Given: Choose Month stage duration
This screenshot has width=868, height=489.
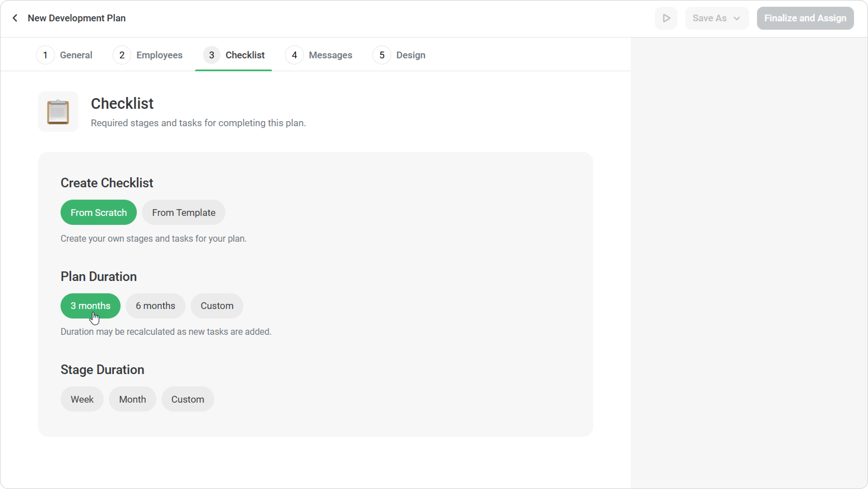Looking at the screenshot, I should [x=132, y=399].
